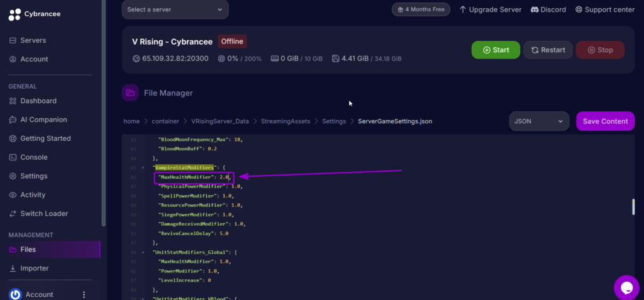Click Save Content button

[x=606, y=121]
